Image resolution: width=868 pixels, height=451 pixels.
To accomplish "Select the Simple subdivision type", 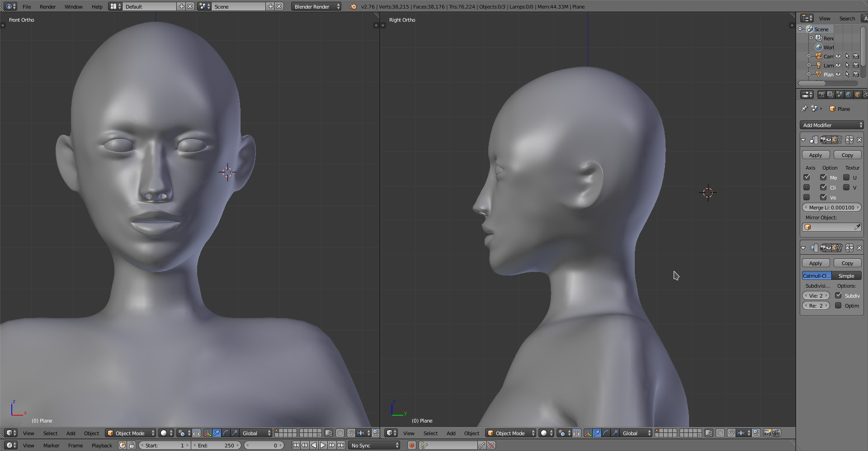I will pos(846,276).
